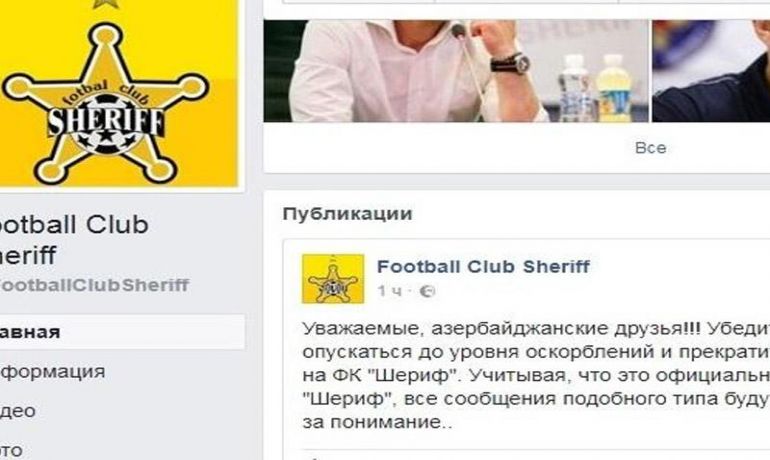Click the small Sheriff avatar beside the post
Screen dimensions: 770x460
tap(333, 279)
